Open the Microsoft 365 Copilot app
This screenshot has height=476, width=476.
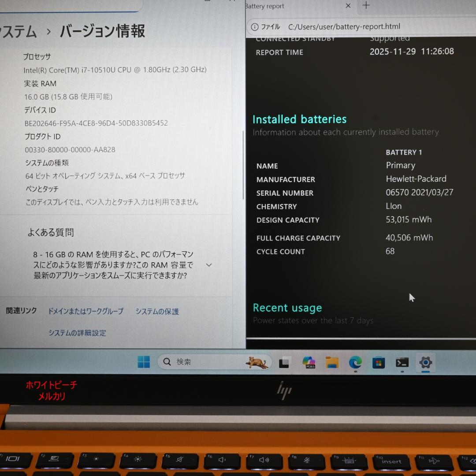click(309, 362)
